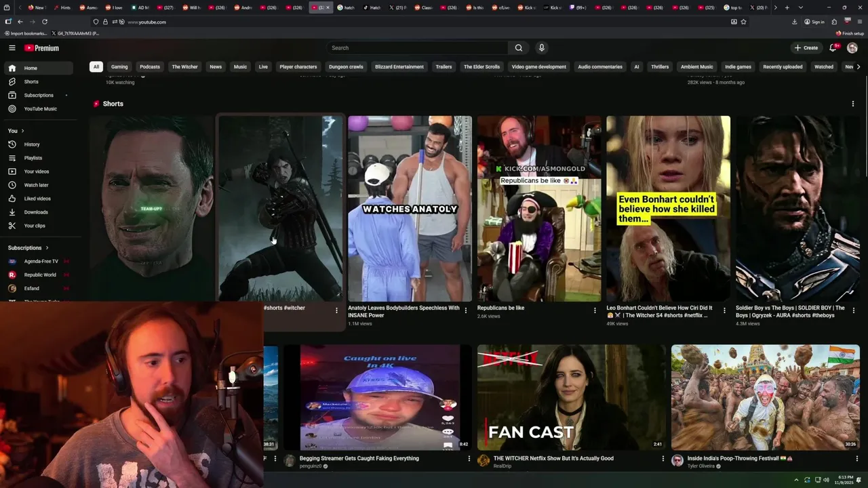Activate voice search microphone
The width and height of the screenshot is (868, 488).
541,47
